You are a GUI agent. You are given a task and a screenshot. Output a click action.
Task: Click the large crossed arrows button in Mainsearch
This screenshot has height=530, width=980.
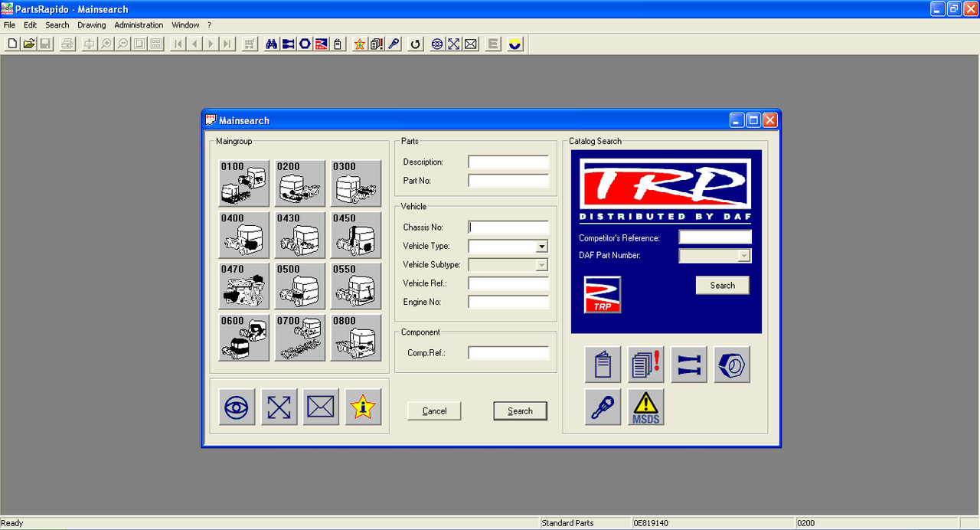point(279,407)
